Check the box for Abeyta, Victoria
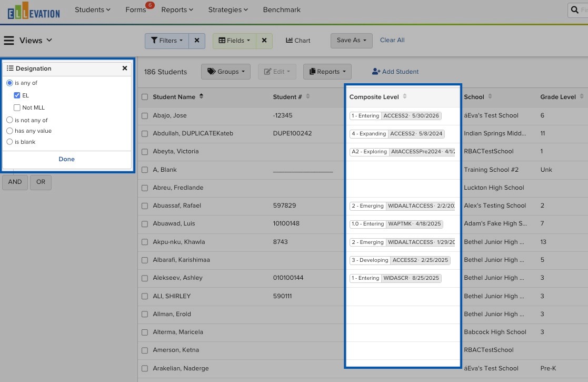 click(145, 152)
